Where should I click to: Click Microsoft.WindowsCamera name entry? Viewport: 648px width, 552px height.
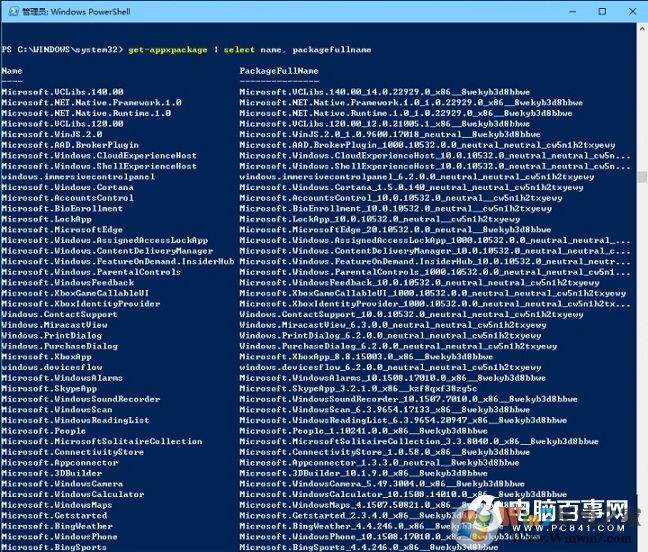[x=62, y=484]
